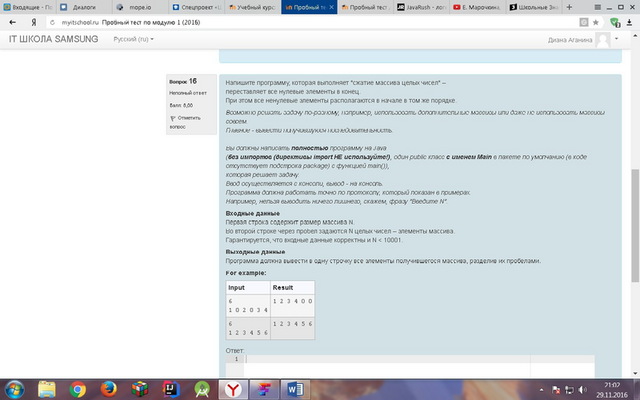640x400 pixels.
Task: Switch to the Входящие mail tab
Action: [28, 7]
